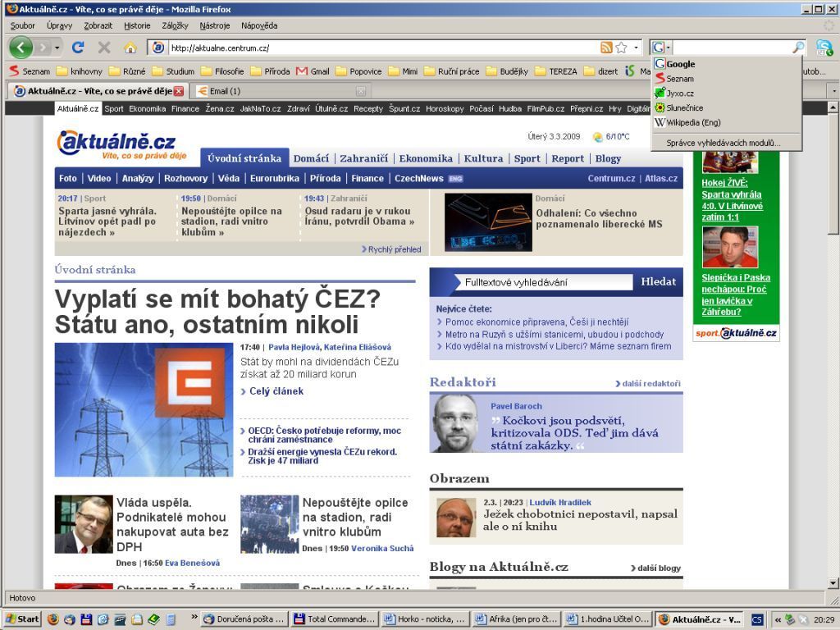The width and height of the screenshot is (840, 630).
Task: Click the Firefox quick launch icon
Action: (53, 619)
